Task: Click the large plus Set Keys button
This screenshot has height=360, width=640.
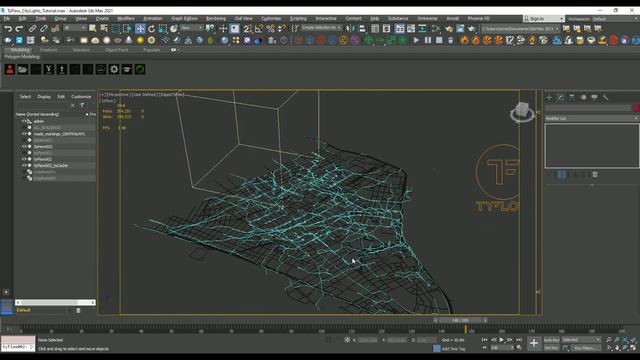Action: pos(534,344)
